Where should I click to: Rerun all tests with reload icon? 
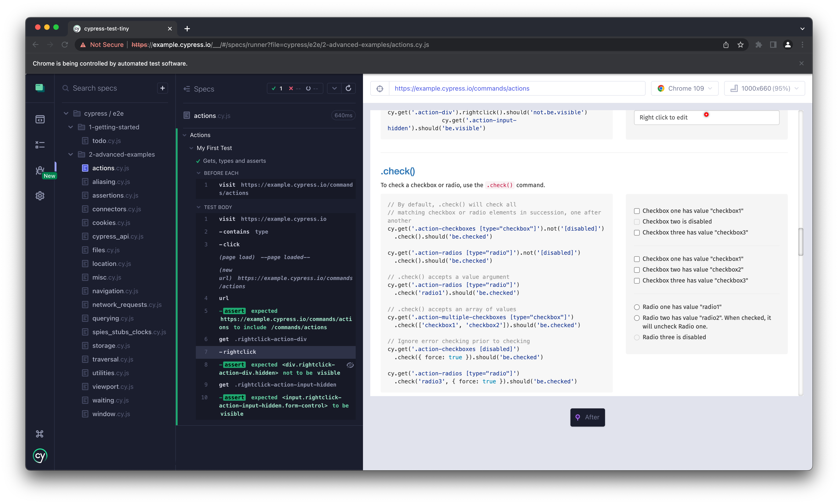pyautogui.click(x=348, y=88)
